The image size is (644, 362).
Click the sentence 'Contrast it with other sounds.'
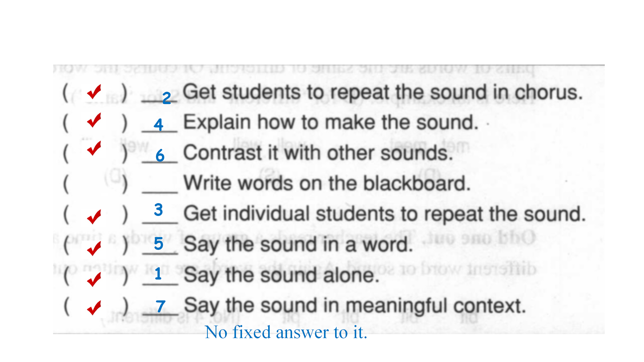[x=318, y=153]
